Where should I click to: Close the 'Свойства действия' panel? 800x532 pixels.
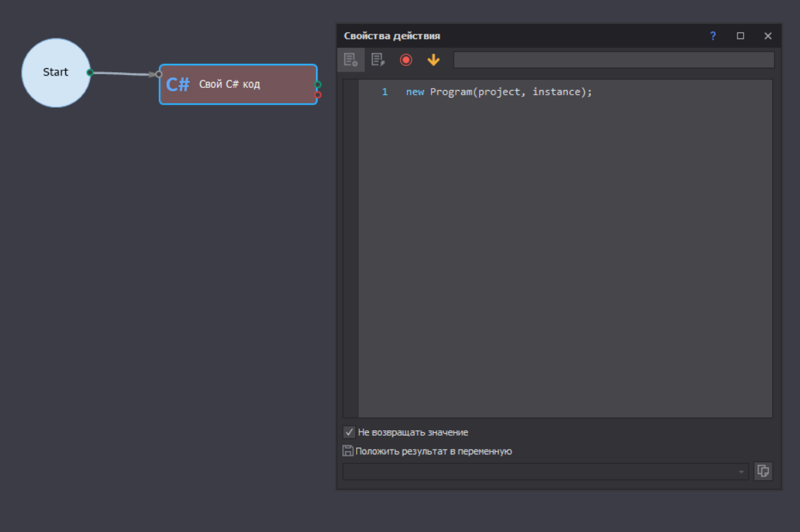(768, 36)
